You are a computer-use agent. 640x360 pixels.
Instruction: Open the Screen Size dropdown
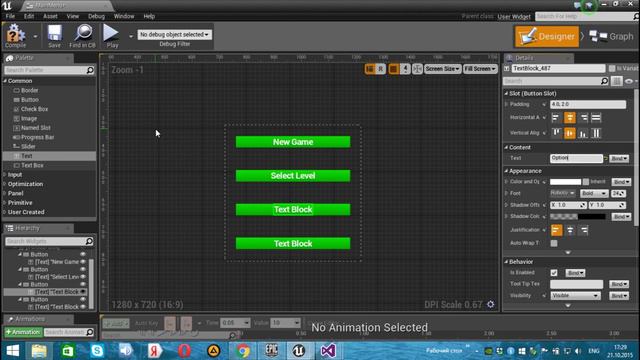coord(442,69)
